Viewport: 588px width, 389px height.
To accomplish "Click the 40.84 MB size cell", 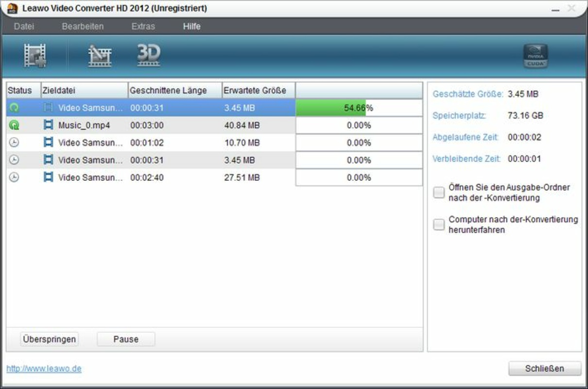I will pos(242,125).
